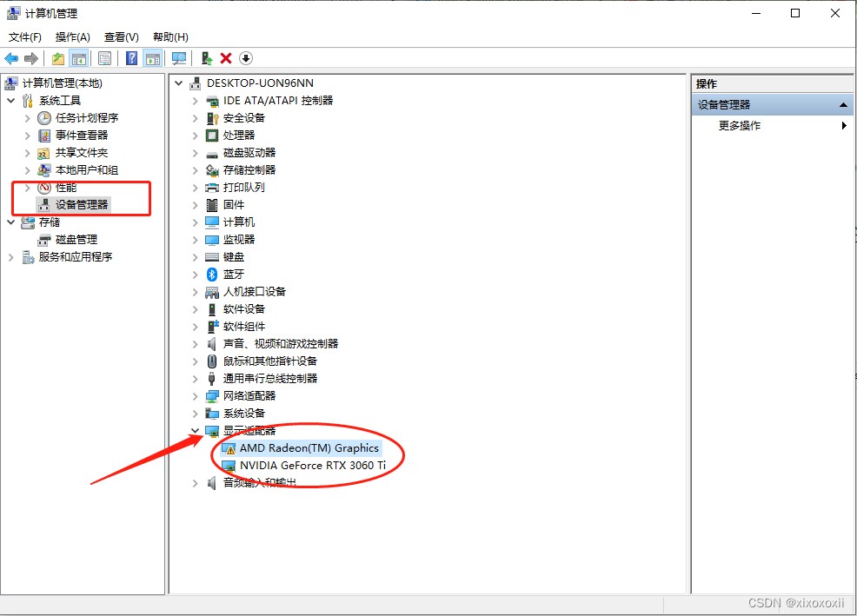Screen dimensions: 857x616
Task: Collapse the 设备管理器 actions section arrow
Action: tap(843, 104)
